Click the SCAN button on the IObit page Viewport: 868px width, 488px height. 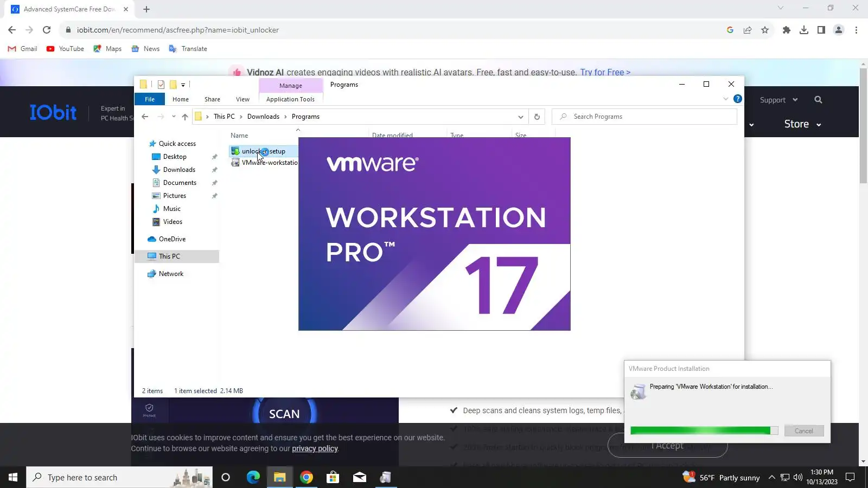(x=284, y=414)
